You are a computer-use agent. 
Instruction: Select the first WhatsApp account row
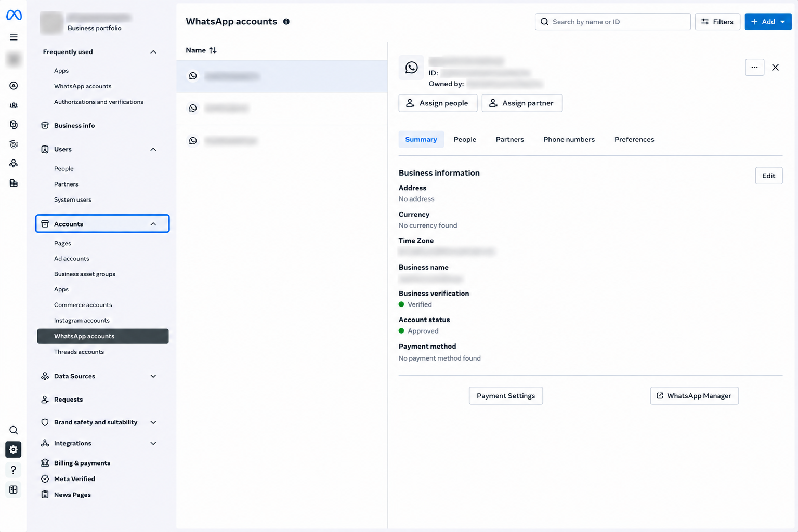tap(282, 76)
